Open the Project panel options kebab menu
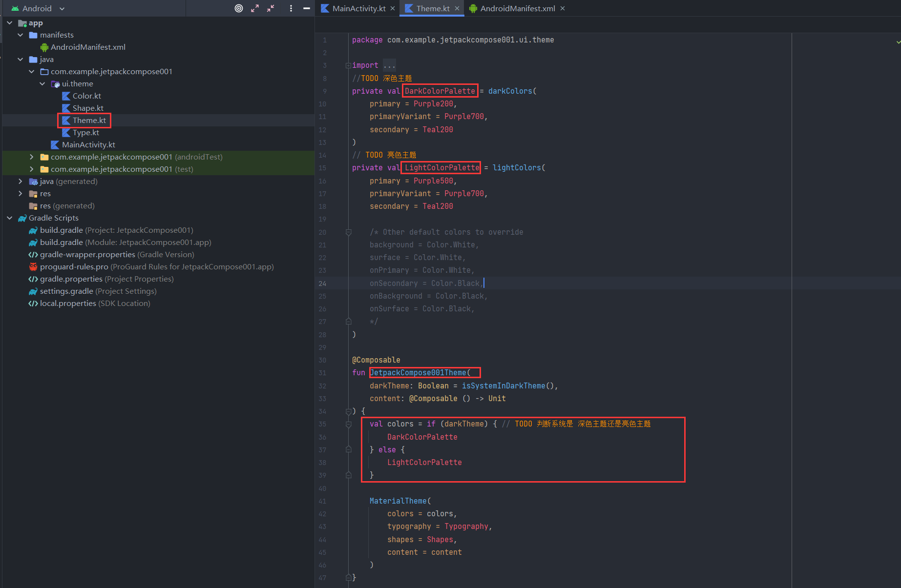The height and width of the screenshot is (588, 901). tap(291, 8)
